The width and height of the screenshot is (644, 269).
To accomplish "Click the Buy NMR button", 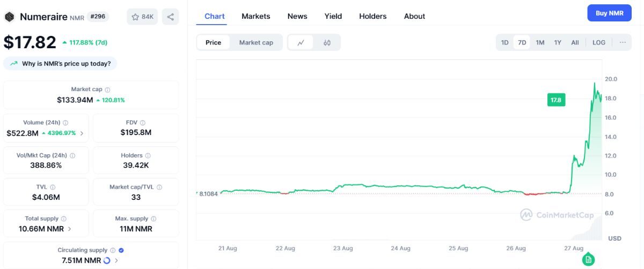I will pyautogui.click(x=609, y=13).
